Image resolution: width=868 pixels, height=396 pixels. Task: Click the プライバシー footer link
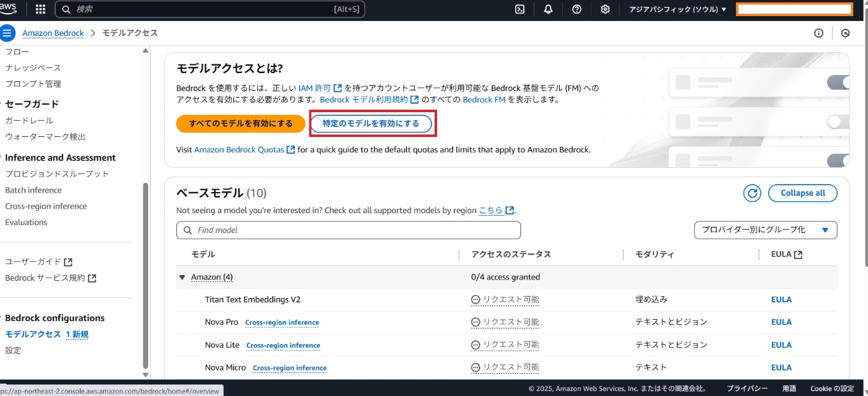(x=747, y=389)
